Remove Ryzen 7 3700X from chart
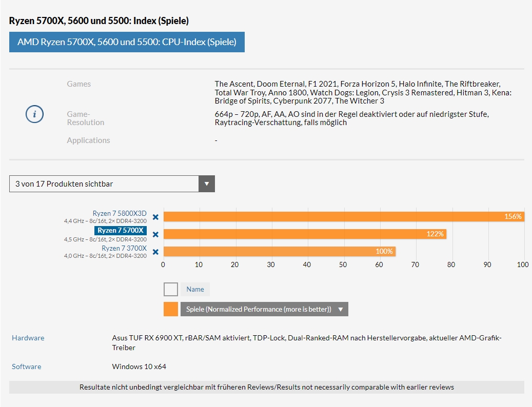This screenshot has height=407, width=532. (155, 252)
